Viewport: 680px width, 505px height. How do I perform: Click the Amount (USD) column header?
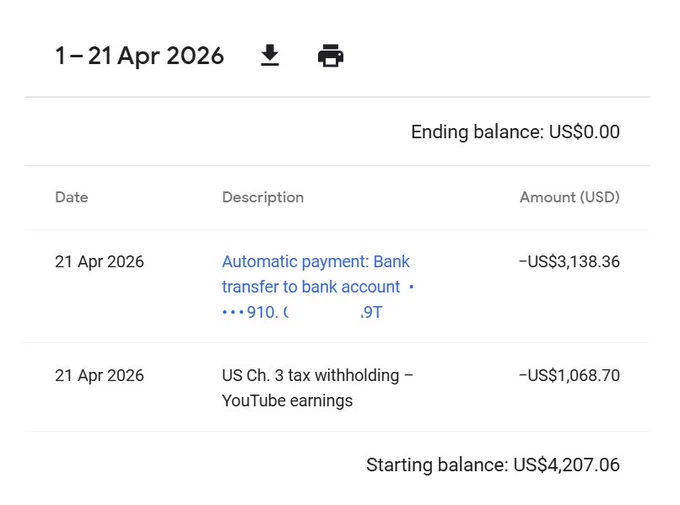point(569,197)
